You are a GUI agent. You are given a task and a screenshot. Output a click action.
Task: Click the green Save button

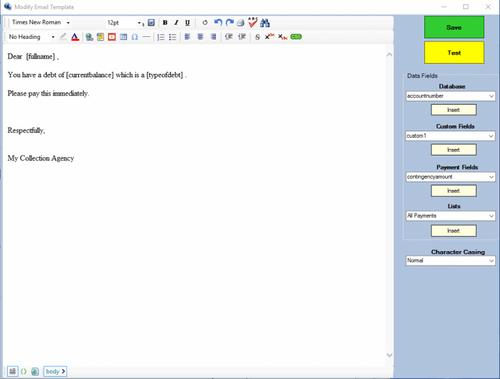[x=454, y=27]
